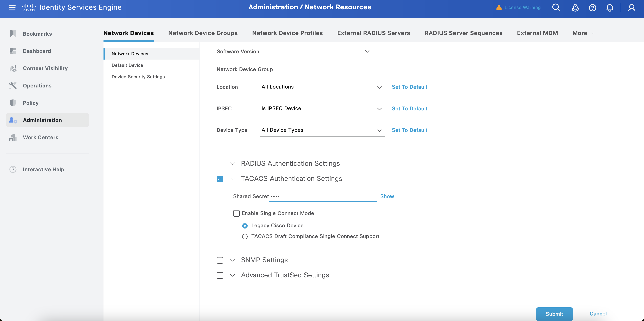This screenshot has width=644, height=321.
Task: Expand SNMP Settings chevron
Action: tap(232, 260)
